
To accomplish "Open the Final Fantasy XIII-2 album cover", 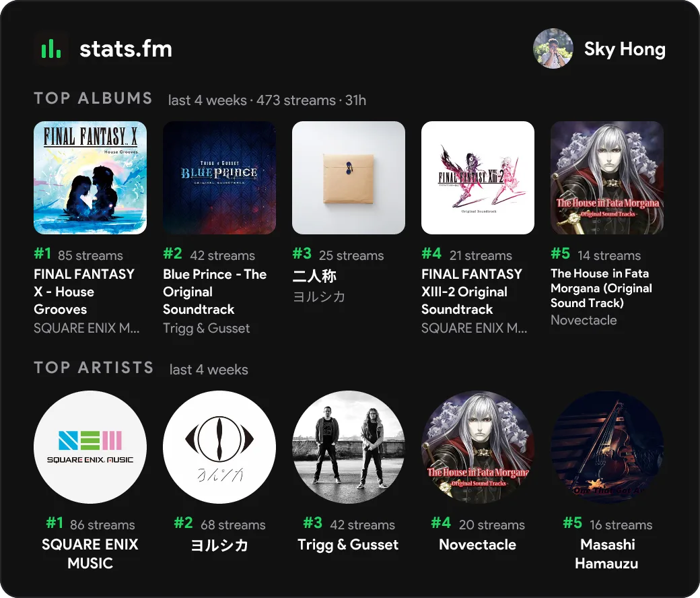I will [x=478, y=178].
